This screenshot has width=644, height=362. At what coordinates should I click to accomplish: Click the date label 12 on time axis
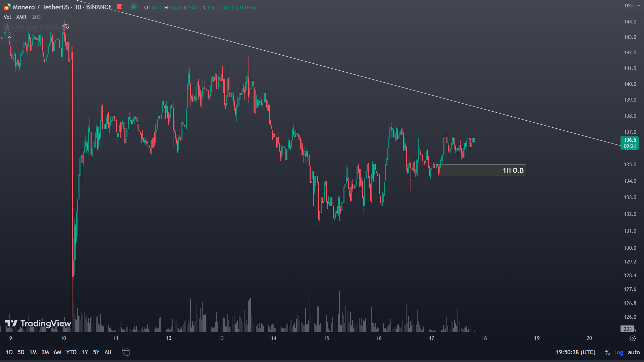click(x=168, y=338)
